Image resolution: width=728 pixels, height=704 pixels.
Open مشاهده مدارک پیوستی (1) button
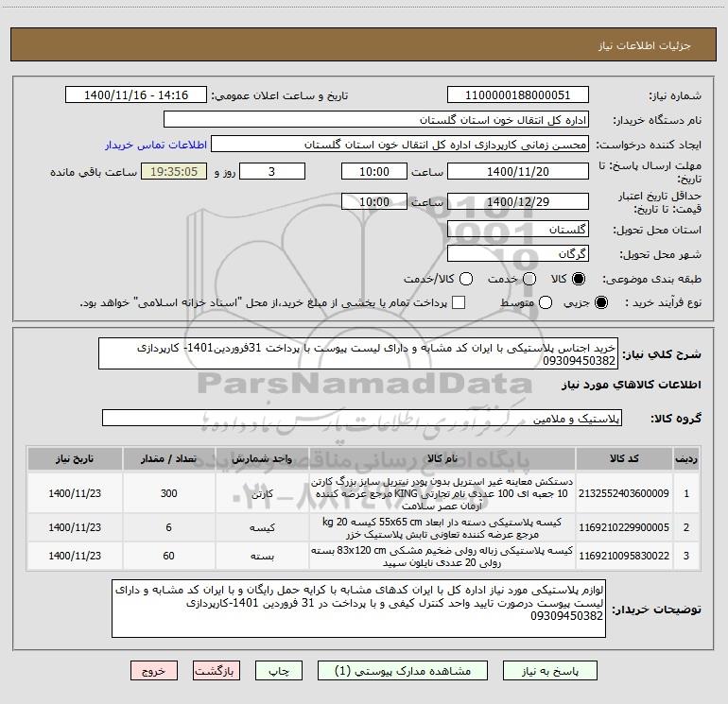(x=403, y=671)
